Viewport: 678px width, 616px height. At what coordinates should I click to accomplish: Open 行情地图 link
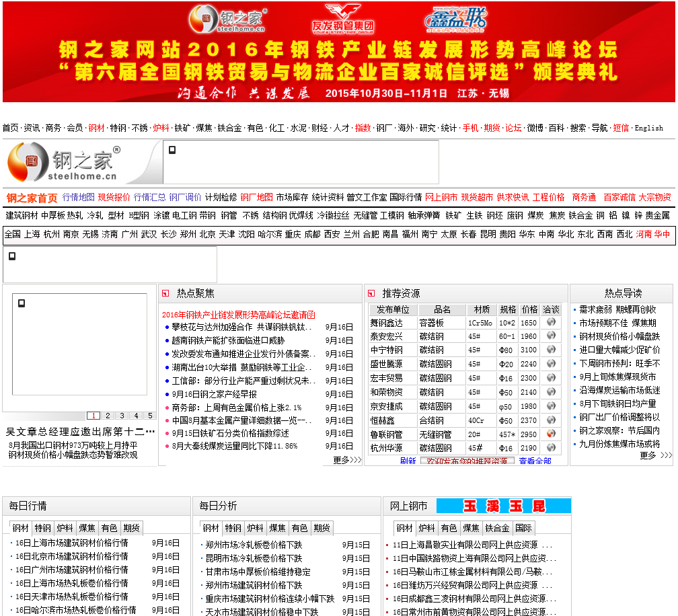pos(78,197)
